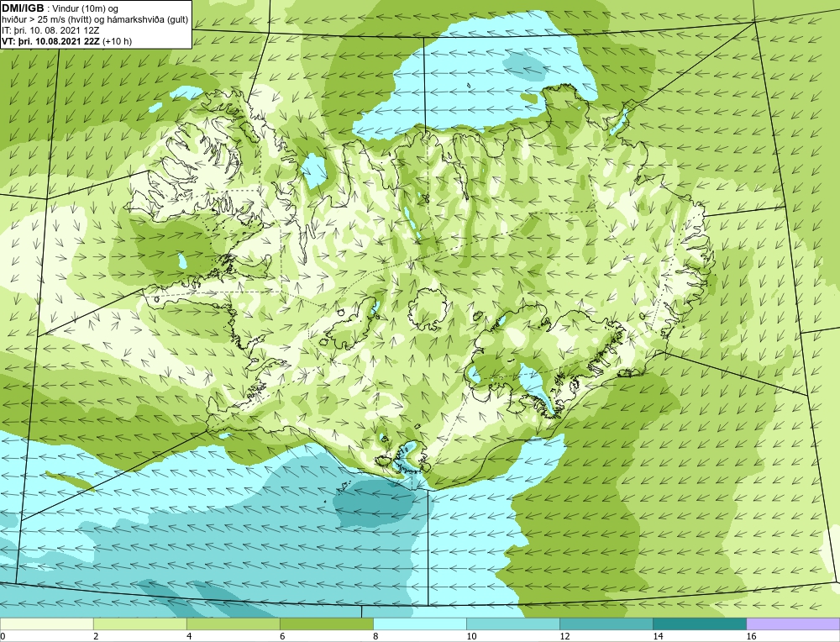Click the 14–16 m/s deep teal legend swatch
840x642 pixels.
coord(699,624)
